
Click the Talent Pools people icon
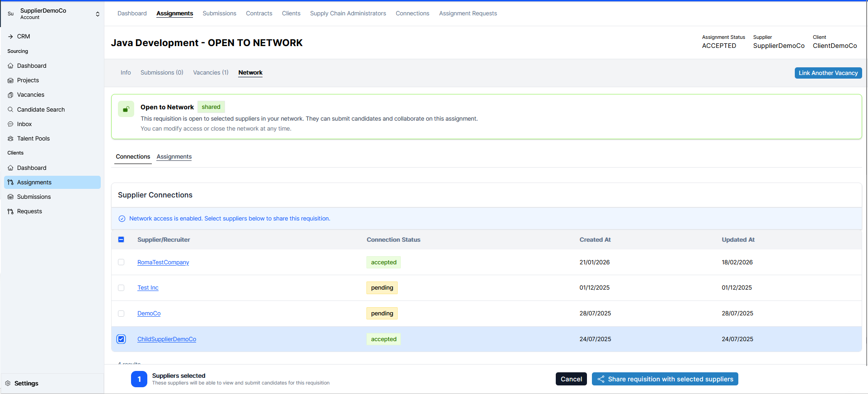[10, 139]
